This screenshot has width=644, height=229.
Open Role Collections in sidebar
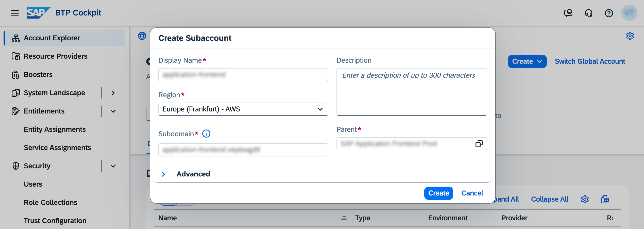click(x=50, y=202)
